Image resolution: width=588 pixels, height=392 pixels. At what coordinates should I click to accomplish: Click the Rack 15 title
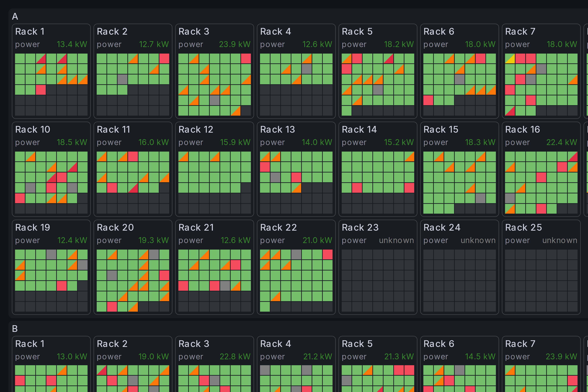[x=441, y=130]
